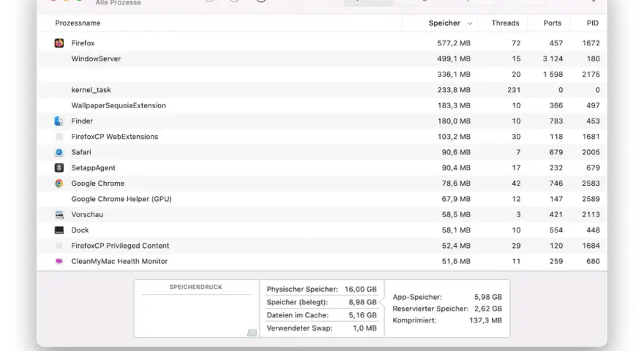This screenshot has width=644, height=351.
Task: Click Google Chrome's PID 2583
Action: pos(591,184)
